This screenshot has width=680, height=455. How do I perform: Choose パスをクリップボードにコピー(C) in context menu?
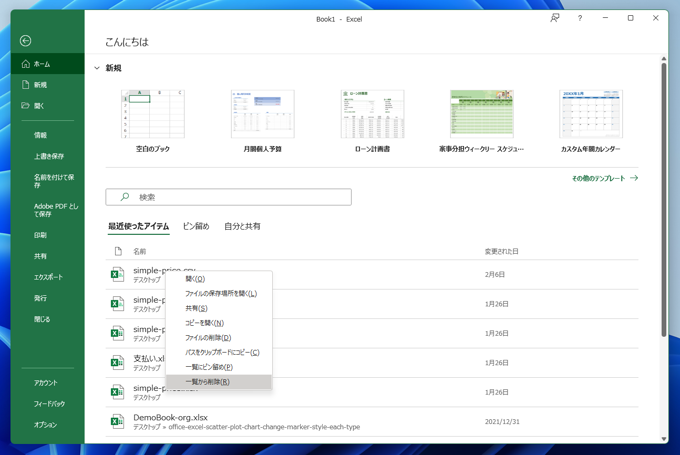pos(219,353)
